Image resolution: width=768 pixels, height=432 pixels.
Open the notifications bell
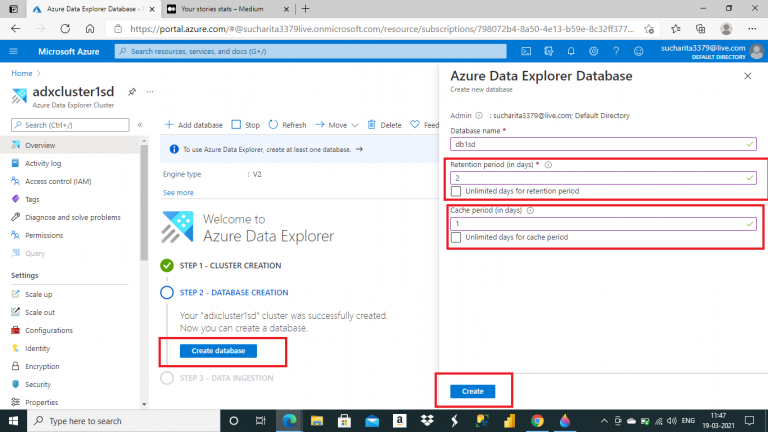(x=571, y=51)
